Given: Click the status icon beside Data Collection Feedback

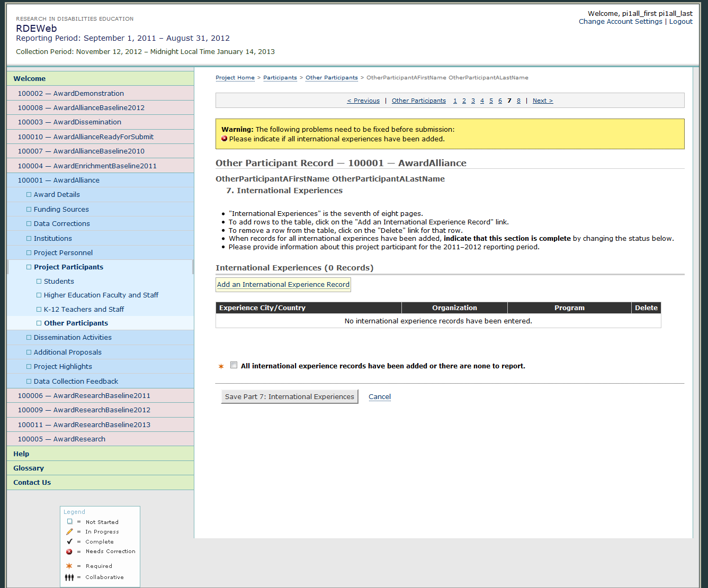Looking at the screenshot, I should (x=29, y=382).
